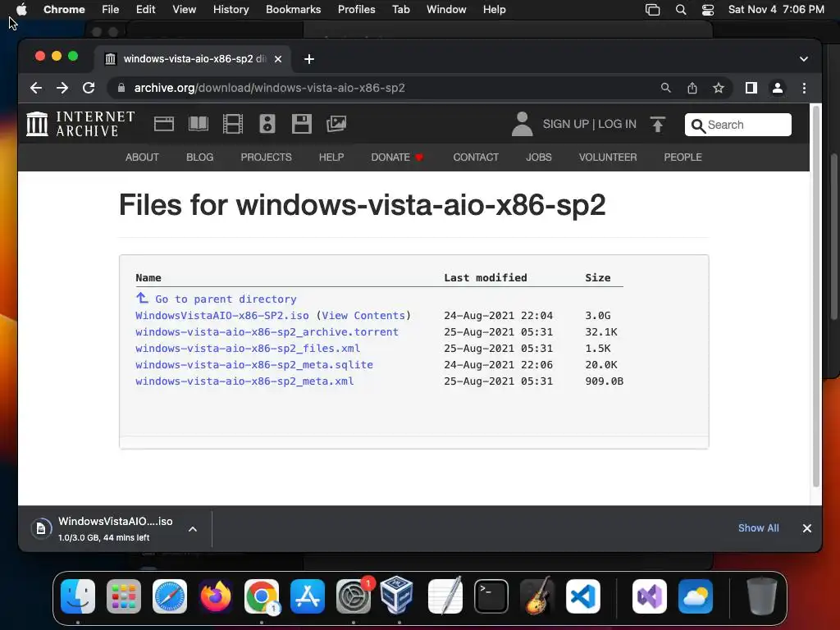Open a new browser tab
The height and width of the screenshot is (630, 840).
(309, 59)
